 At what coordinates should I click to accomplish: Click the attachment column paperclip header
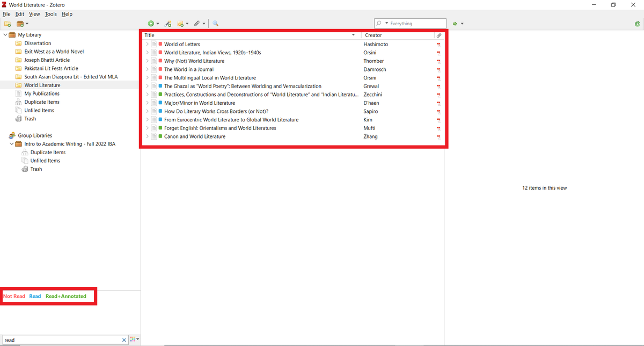pyautogui.click(x=439, y=35)
